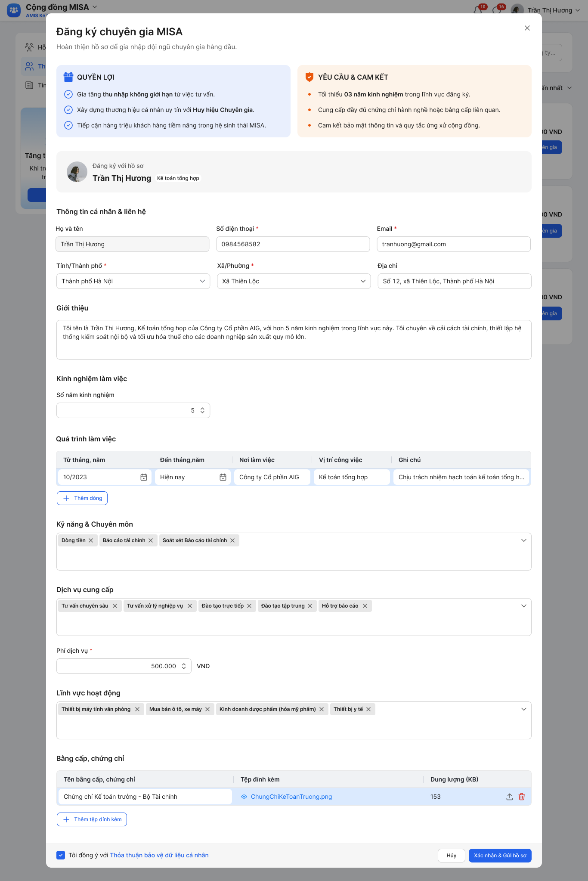Viewport: 588px width, 881px height.
Task: Click the Phí dịch vụ amount field
Action: coord(124,666)
